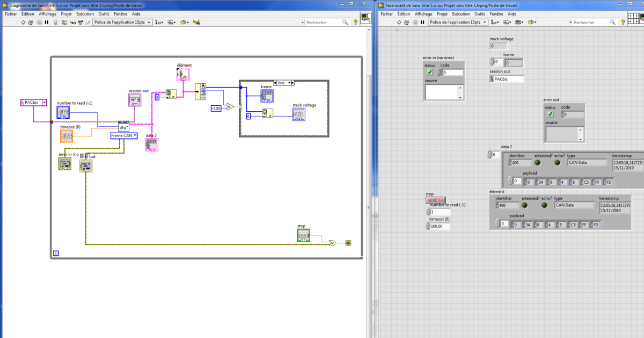The height and width of the screenshot is (338, 644).
Task: Click the Clean Up Diagram broom icon
Action: 196,23
